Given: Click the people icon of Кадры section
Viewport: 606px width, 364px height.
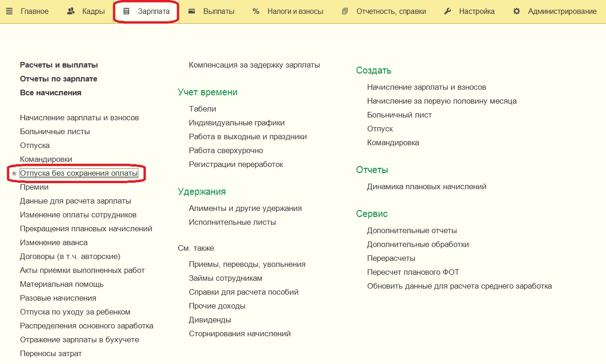Looking at the screenshot, I should [x=71, y=12].
